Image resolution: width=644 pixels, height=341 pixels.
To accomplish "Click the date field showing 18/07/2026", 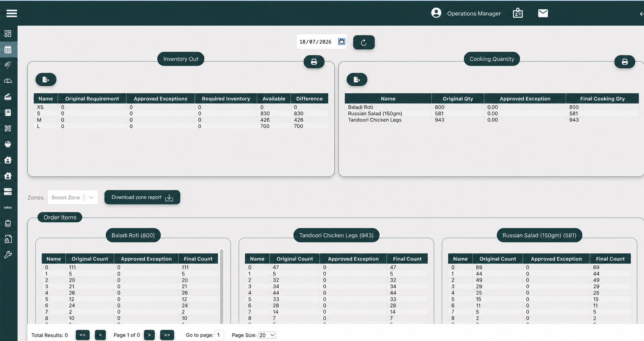I will click(x=322, y=42).
